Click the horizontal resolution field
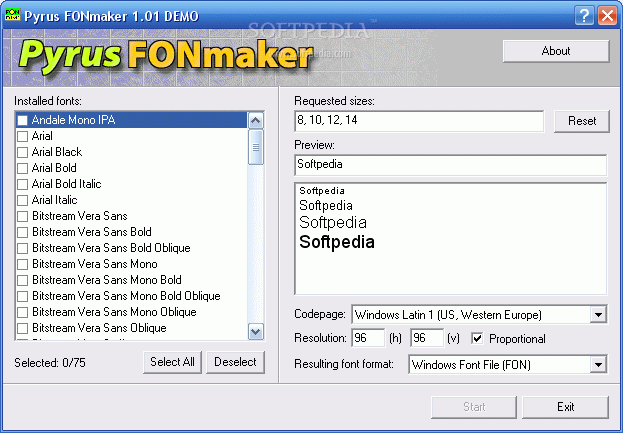The image size is (623, 433). coord(368,338)
